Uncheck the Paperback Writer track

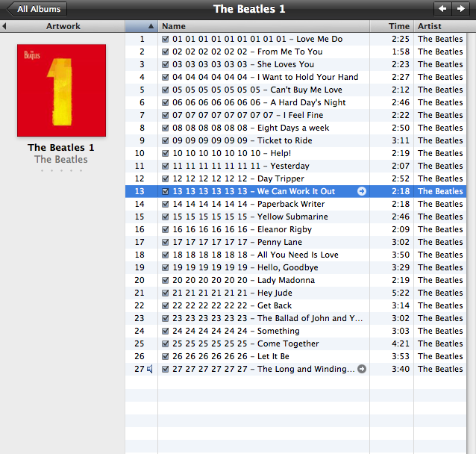coord(165,204)
